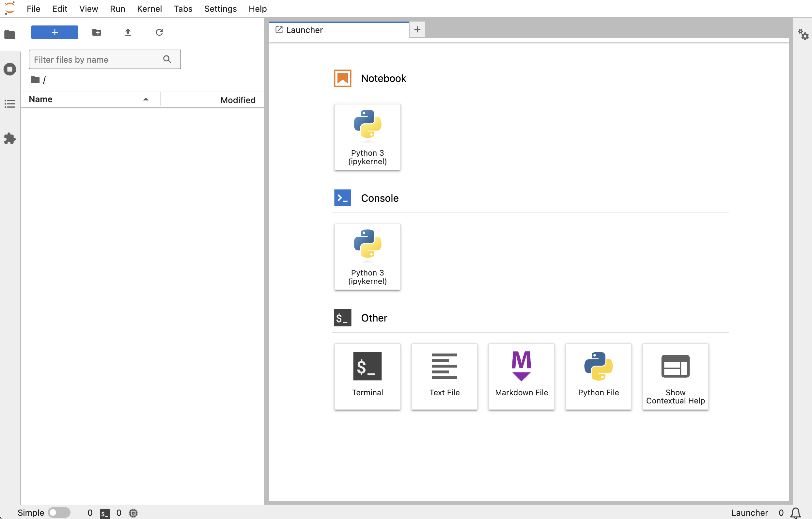Image resolution: width=812 pixels, height=519 pixels.
Task: Open the Kernel menu
Action: point(149,9)
